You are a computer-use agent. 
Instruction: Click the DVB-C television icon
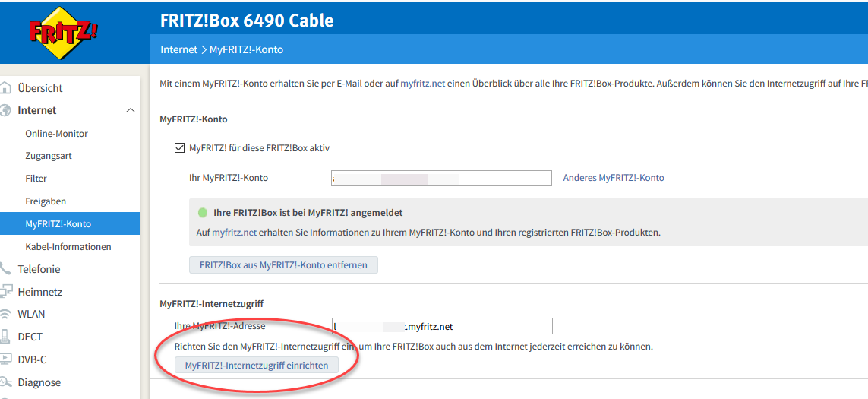(x=6, y=359)
